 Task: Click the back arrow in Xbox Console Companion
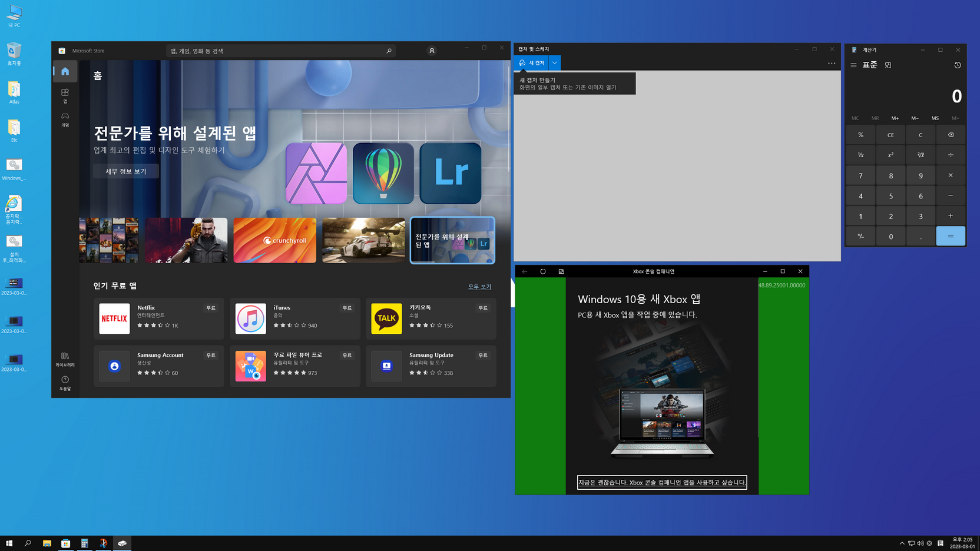(x=525, y=271)
